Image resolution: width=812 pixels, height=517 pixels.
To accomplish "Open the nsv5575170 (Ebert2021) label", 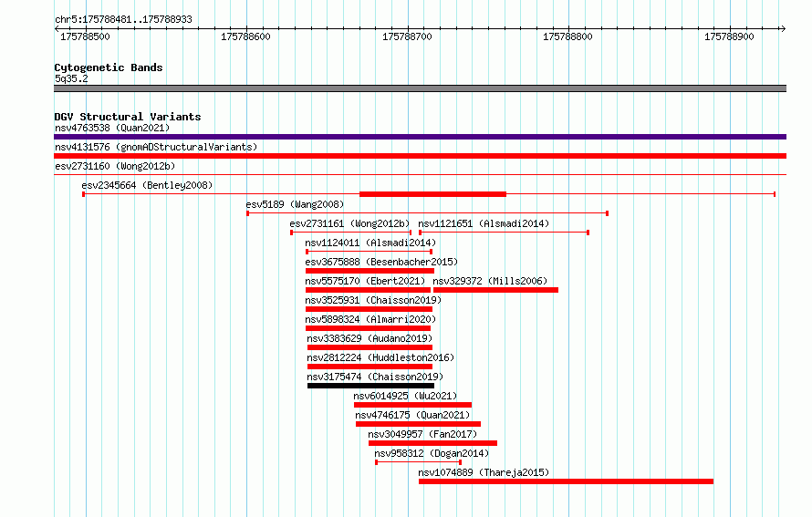I will 365,281.
